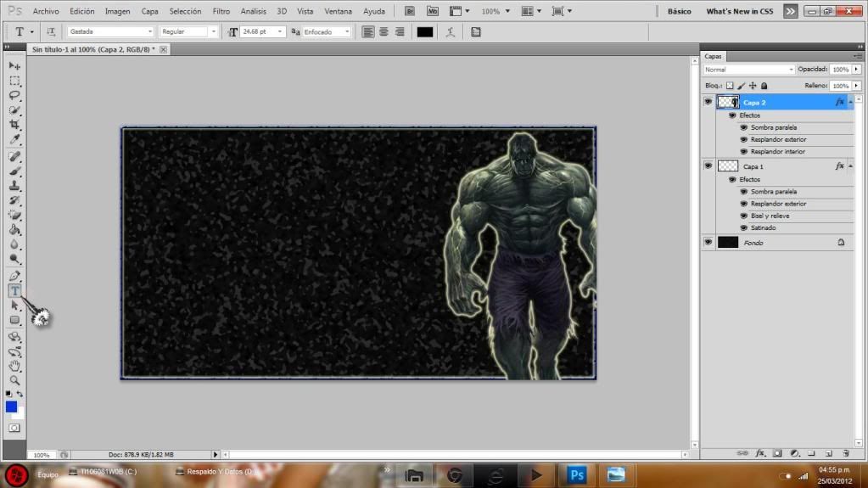
Task: Open the Relleno slider arrow
Action: [856, 86]
